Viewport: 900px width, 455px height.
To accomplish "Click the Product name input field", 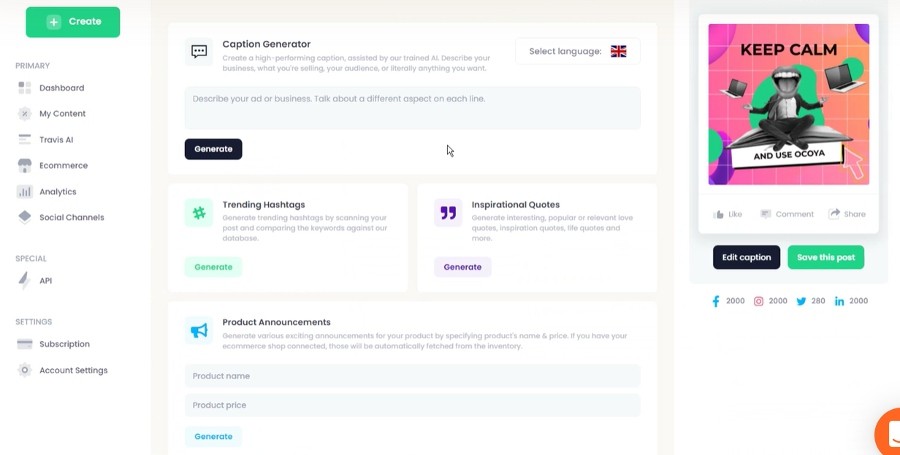I will click(x=413, y=376).
